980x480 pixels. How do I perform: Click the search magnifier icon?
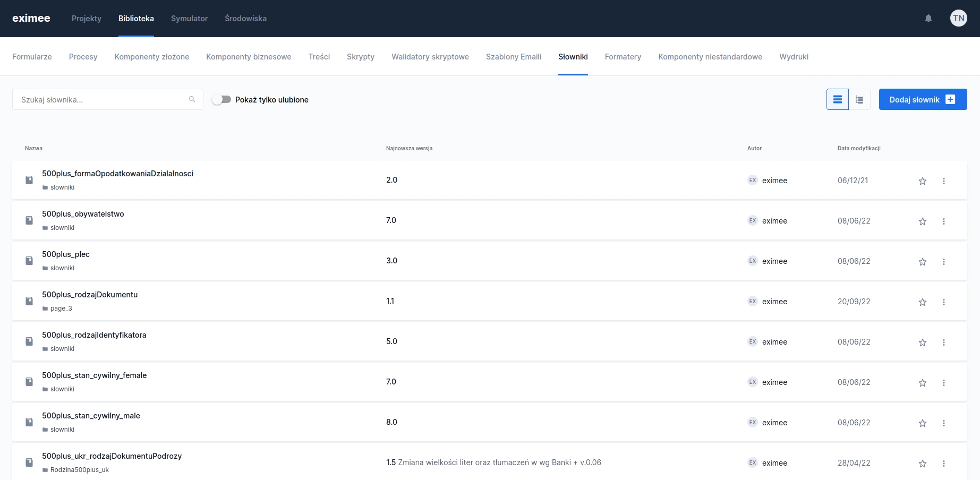(192, 99)
